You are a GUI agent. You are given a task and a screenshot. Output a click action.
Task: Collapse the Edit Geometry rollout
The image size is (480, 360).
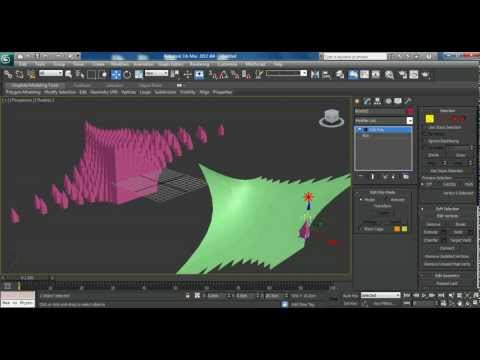click(x=447, y=276)
